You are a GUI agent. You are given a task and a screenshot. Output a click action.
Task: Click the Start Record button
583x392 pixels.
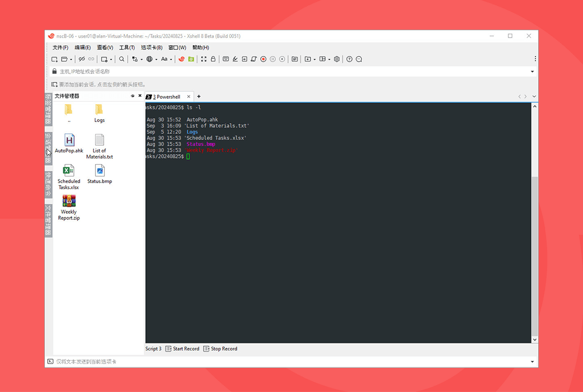coord(182,348)
